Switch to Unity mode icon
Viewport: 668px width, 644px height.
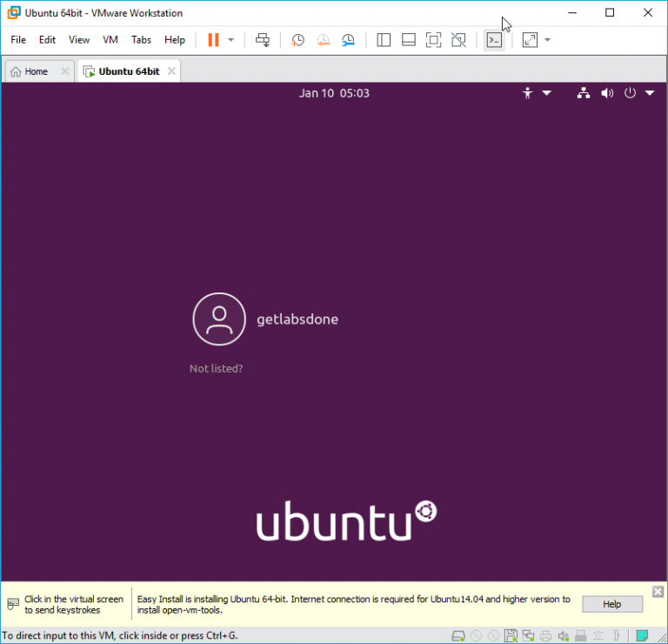click(459, 40)
